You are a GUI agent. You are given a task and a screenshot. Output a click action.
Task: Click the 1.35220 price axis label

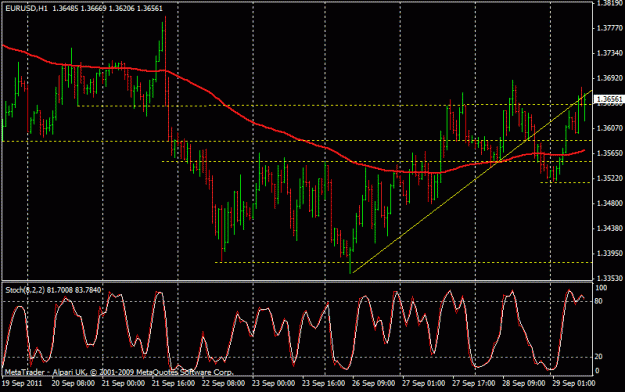click(609, 178)
